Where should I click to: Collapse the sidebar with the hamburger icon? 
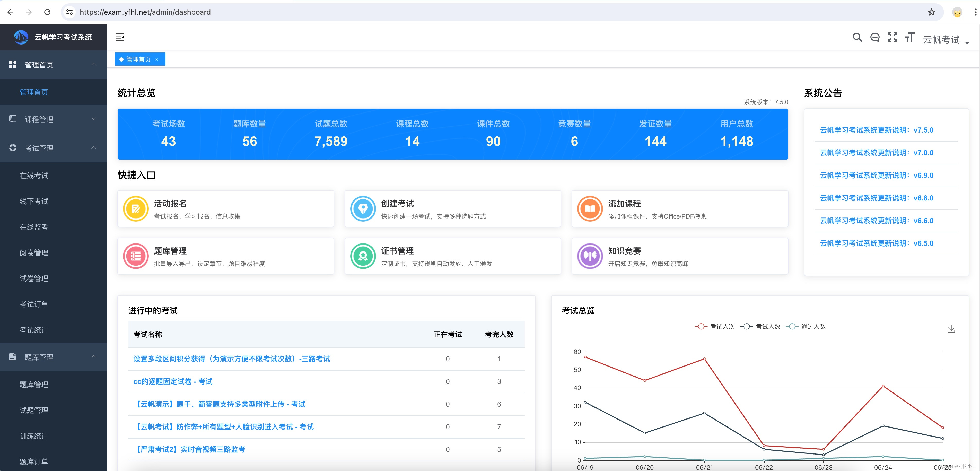coord(120,37)
